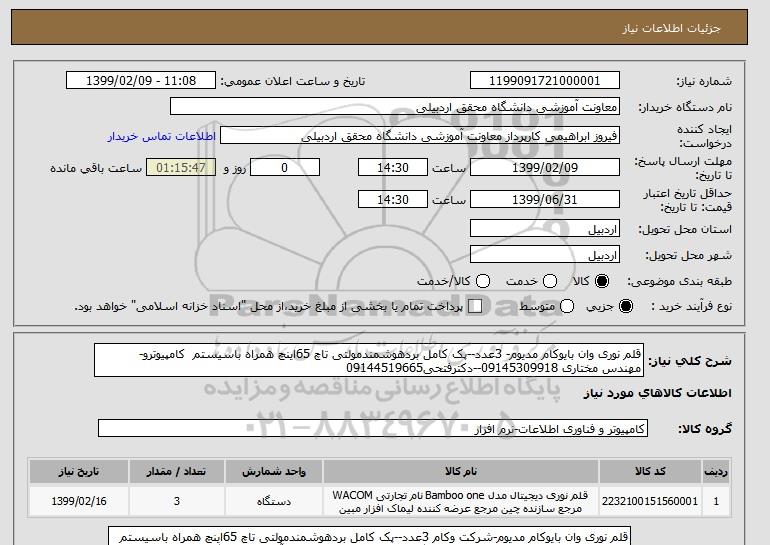This screenshot has width=770, height=545.
Task: Choose the جزیی purchase process radio button
Action: pos(626,306)
